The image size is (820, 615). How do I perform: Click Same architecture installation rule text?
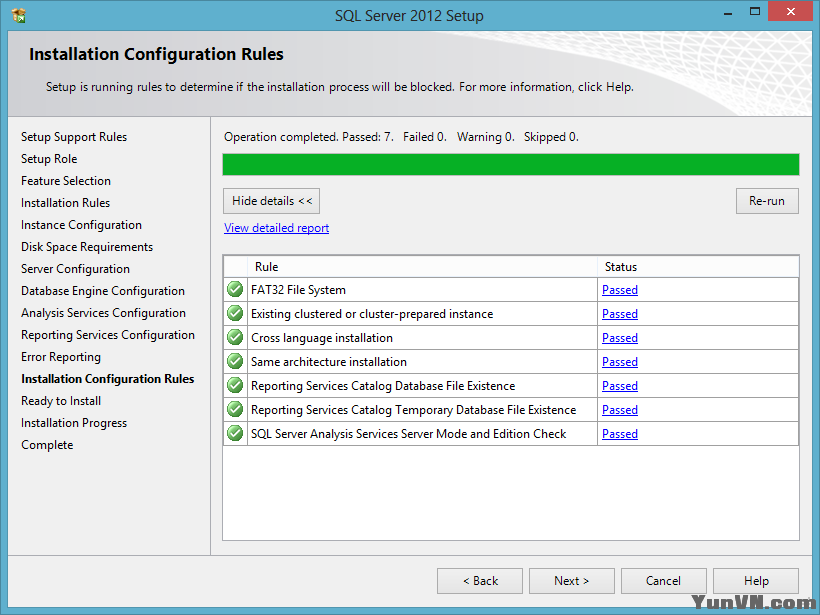(x=328, y=362)
